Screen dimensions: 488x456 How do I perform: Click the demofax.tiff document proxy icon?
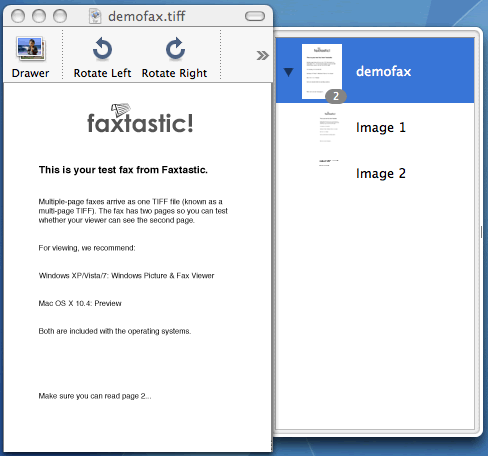pos(95,16)
